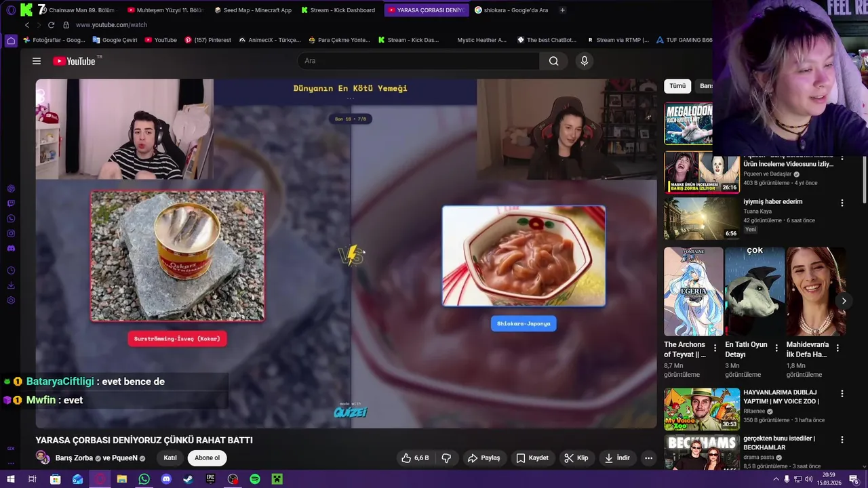Open options for 'iyiymiş haber ederim' video
This screenshot has width=868, height=488.
[x=842, y=203]
